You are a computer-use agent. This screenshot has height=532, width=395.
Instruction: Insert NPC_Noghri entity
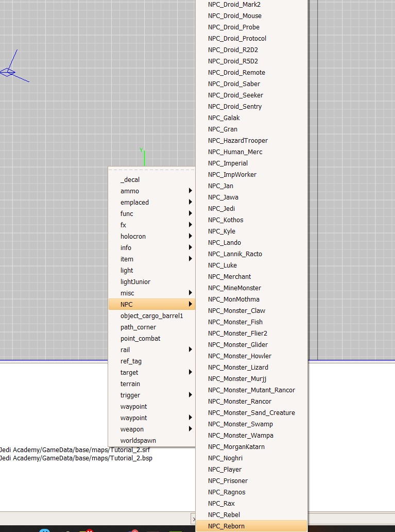tap(252, 458)
